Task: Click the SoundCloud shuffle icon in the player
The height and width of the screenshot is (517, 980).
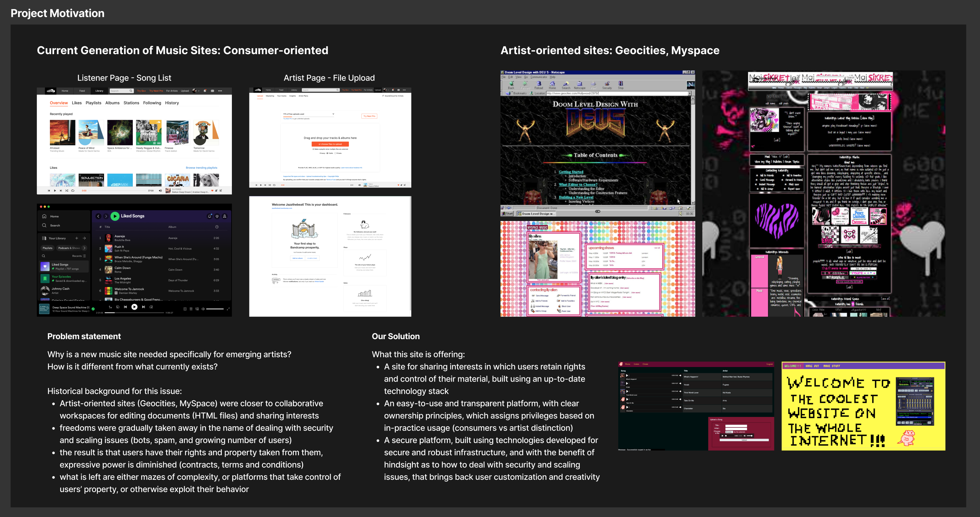Action: click(67, 190)
